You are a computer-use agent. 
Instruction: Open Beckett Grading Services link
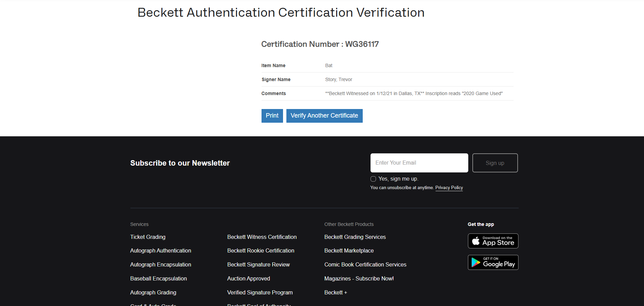[x=355, y=237]
